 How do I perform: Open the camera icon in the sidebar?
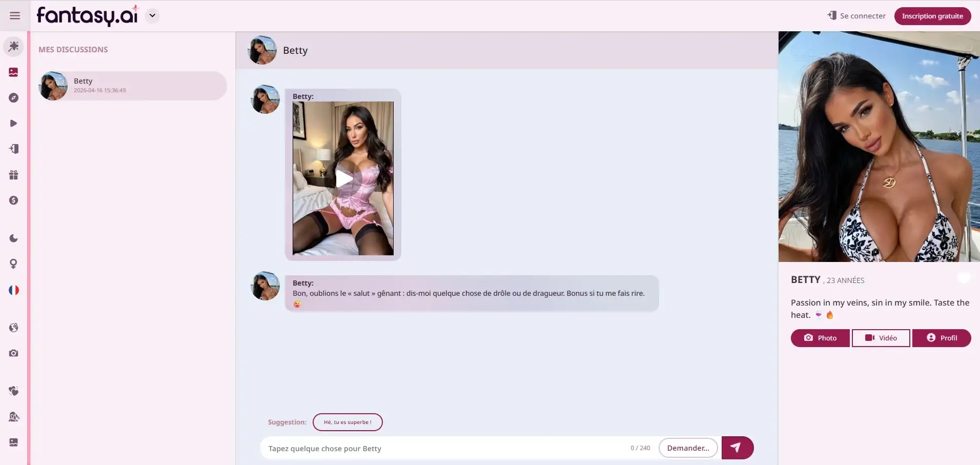(x=13, y=353)
